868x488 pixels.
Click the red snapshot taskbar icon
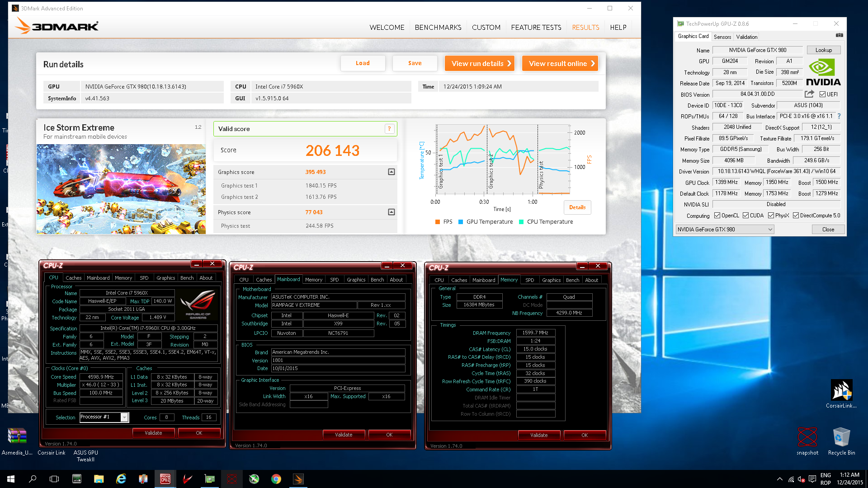click(x=231, y=479)
